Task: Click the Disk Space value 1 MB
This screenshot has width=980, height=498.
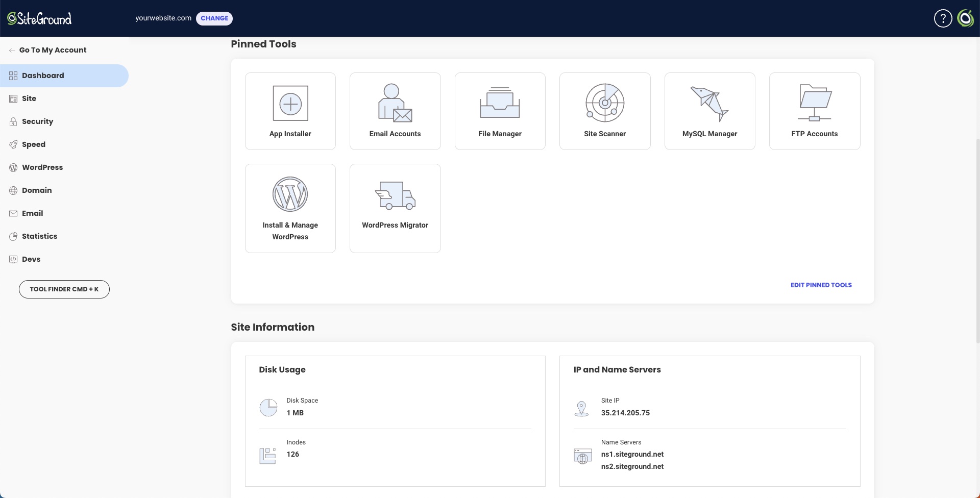Action: click(295, 413)
